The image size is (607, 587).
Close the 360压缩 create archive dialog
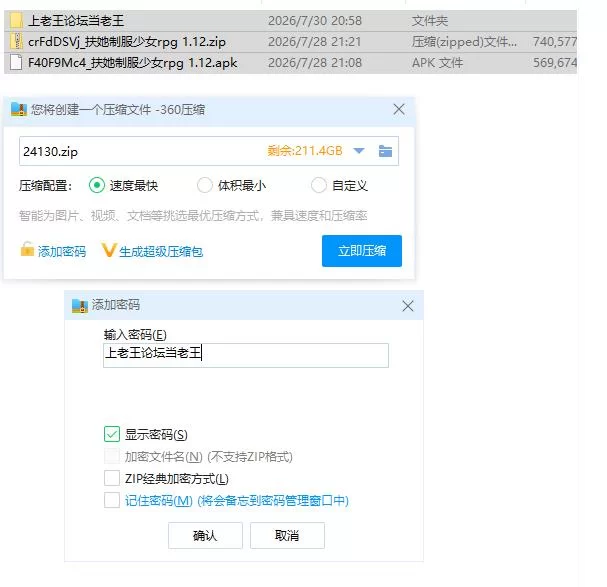click(399, 110)
